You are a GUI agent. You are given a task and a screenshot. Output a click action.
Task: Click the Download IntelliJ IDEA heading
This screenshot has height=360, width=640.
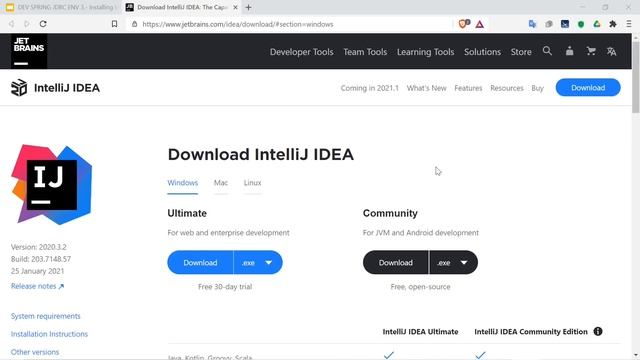(x=260, y=154)
